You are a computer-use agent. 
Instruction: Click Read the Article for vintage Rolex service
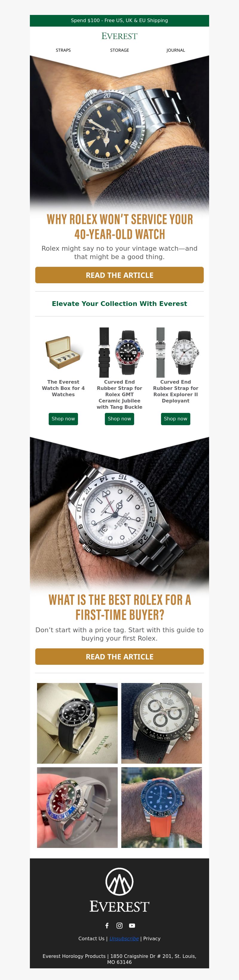tap(119, 275)
